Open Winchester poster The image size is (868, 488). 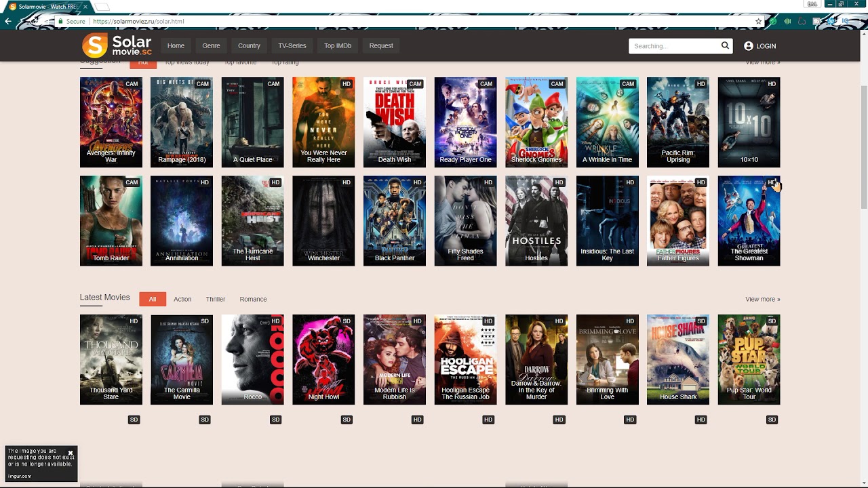point(323,221)
